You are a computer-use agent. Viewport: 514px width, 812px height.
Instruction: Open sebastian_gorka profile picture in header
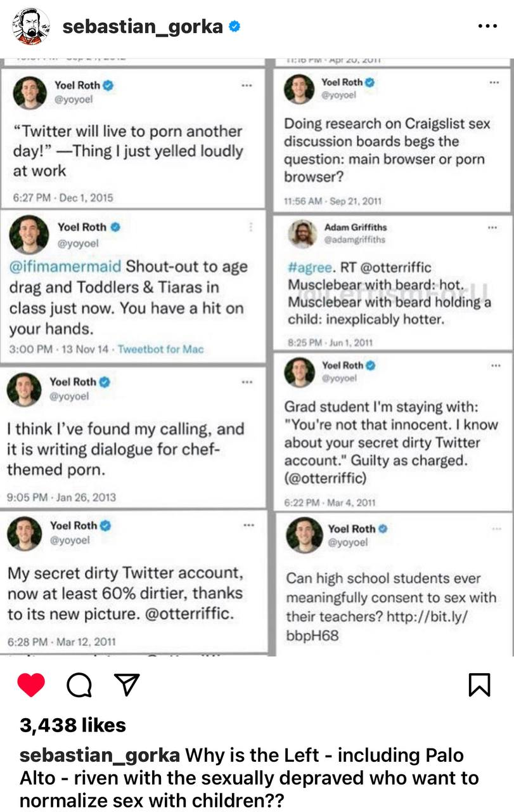31,27
